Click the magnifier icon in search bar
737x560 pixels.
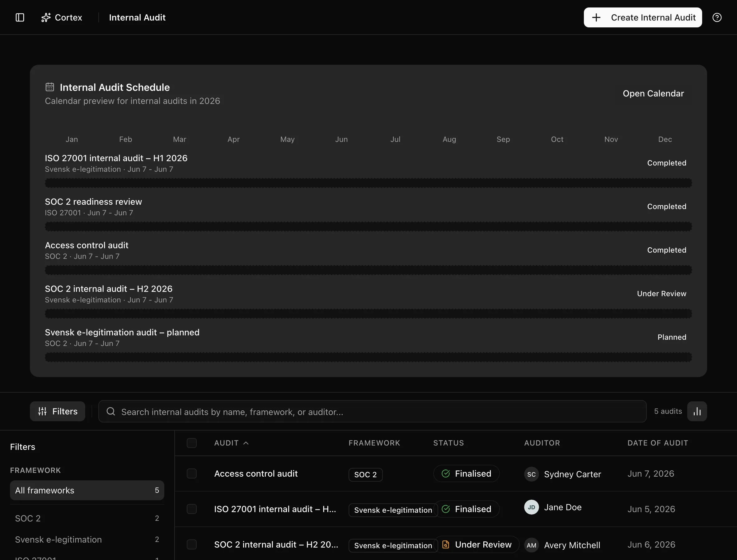(x=111, y=411)
